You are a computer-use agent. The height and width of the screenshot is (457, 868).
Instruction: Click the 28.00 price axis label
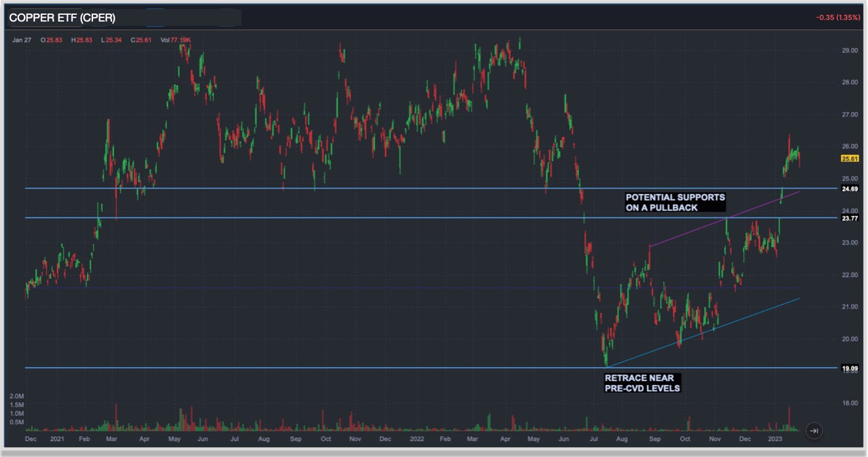coord(850,83)
